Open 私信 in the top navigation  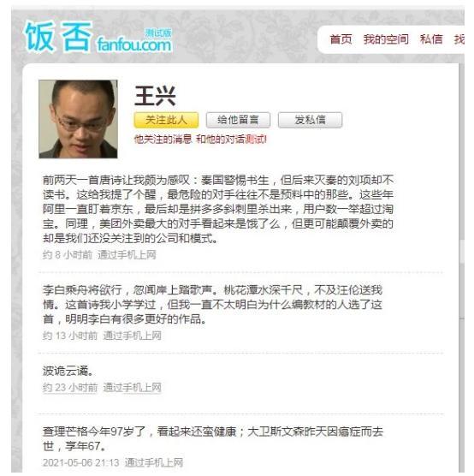pos(431,39)
